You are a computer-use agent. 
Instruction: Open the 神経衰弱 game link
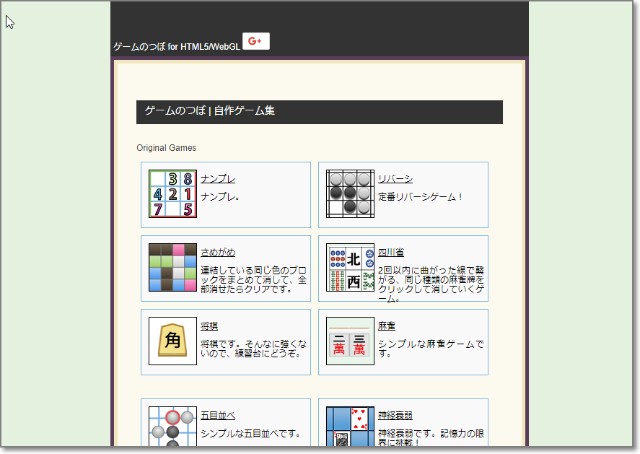click(x=395, y=415)
